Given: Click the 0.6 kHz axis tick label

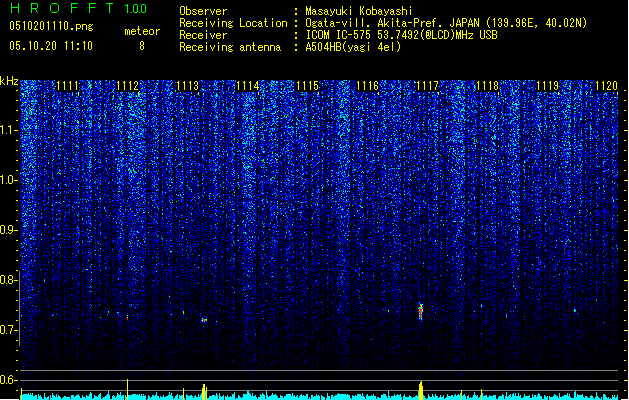Looking at the screenshot, I should pyautogui.click(x=8, y=380).
